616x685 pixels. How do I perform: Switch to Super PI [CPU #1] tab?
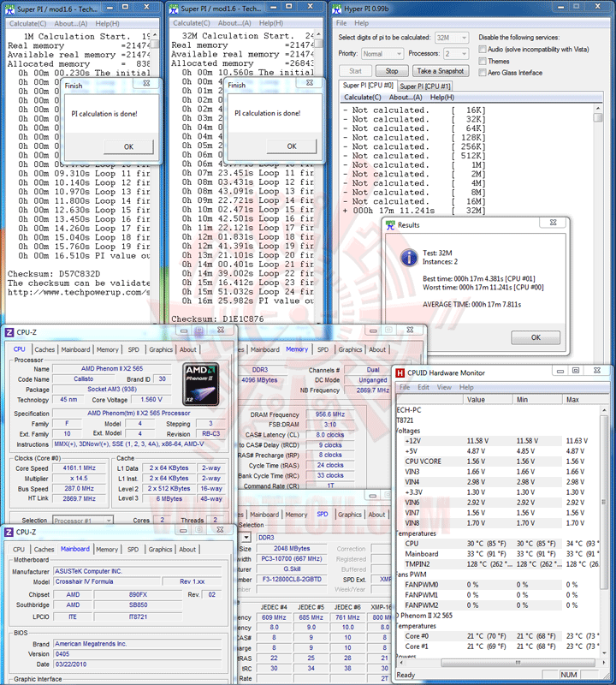point(424,86)
